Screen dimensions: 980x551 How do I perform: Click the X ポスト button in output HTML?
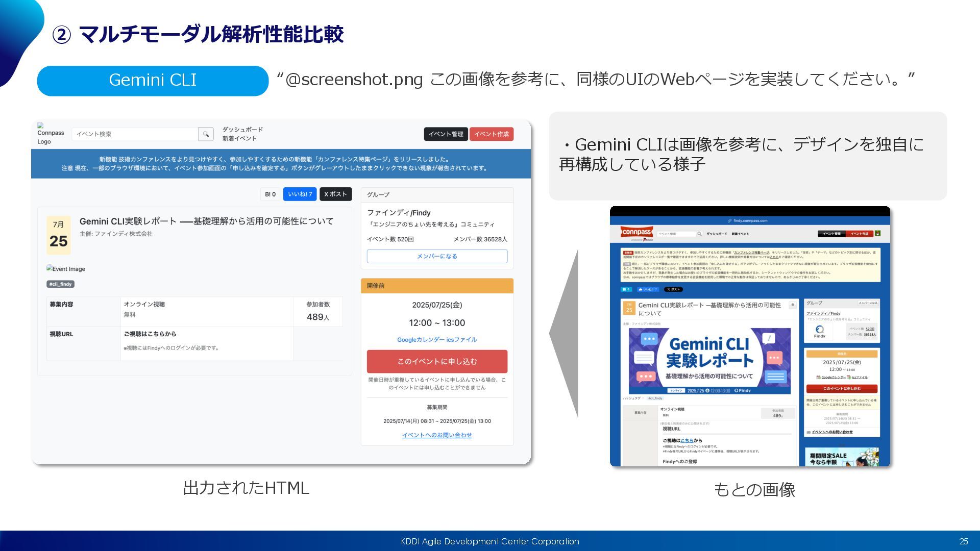click(335, 194)
